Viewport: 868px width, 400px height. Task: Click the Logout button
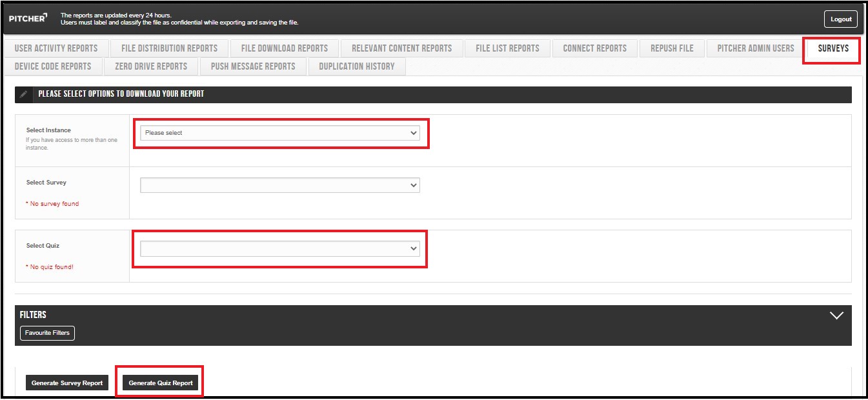[840, 19]
